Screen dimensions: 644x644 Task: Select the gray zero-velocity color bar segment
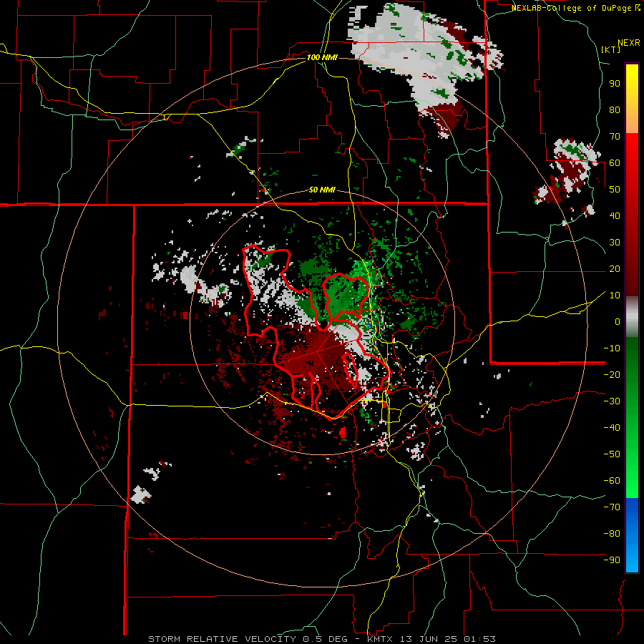[x=632, y=317]
